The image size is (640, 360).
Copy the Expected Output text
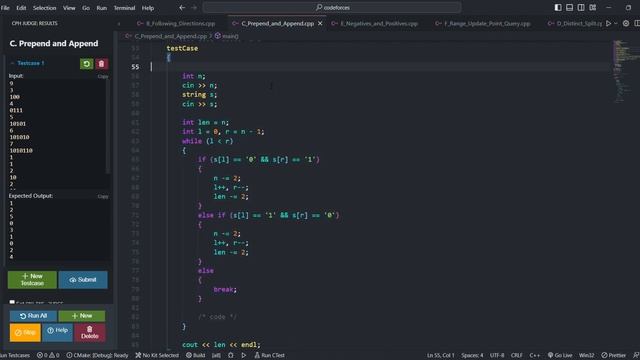click(103, 196)
